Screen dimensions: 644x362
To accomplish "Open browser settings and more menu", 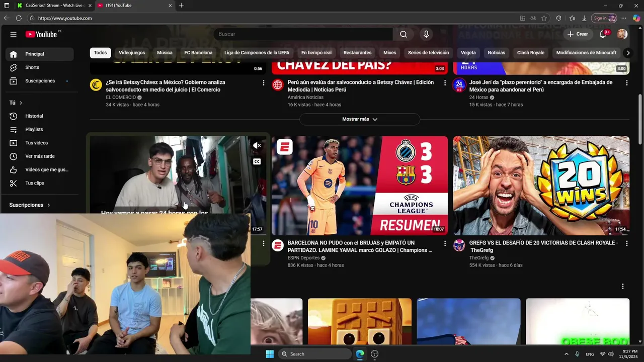I will [x=624, y=18].
